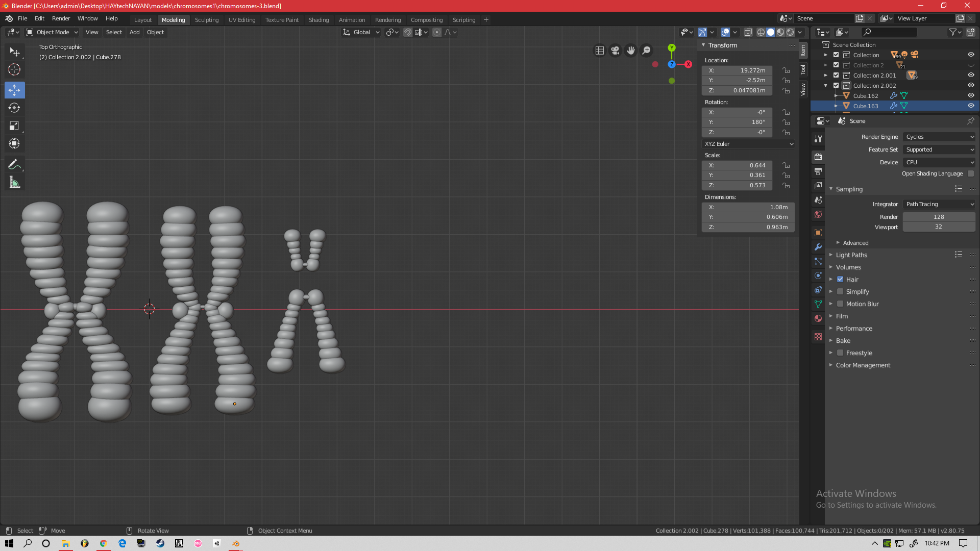980x551 pixels.
Task: Click Scale Z field 0.573
Action: tap(737, 185)
